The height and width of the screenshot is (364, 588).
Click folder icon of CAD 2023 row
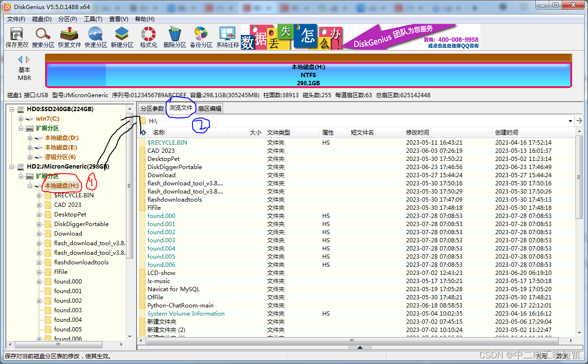(x=142, y=151)
